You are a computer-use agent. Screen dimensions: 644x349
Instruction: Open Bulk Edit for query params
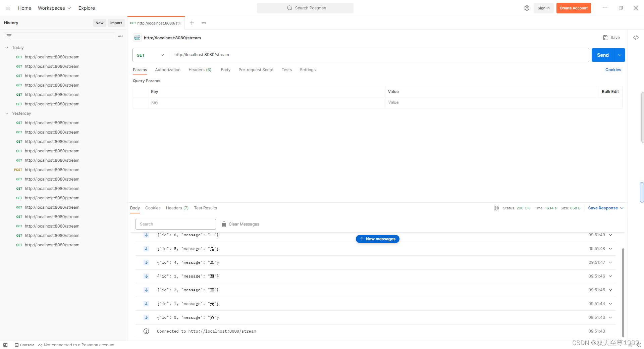pos(610,91)
